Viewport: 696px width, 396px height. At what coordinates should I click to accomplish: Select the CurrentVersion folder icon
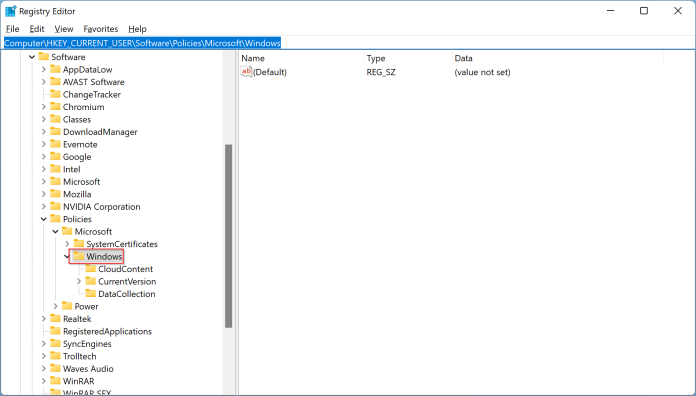(91, 281)
